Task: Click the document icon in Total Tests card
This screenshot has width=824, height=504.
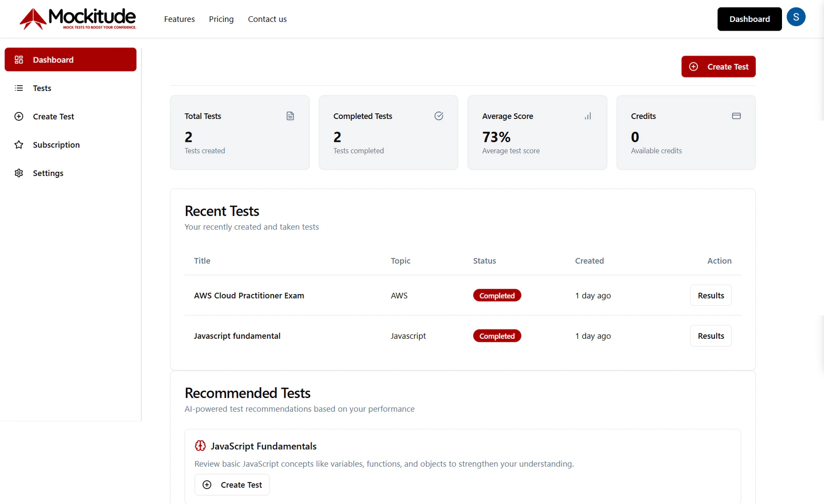Action: tap(290, 116)
